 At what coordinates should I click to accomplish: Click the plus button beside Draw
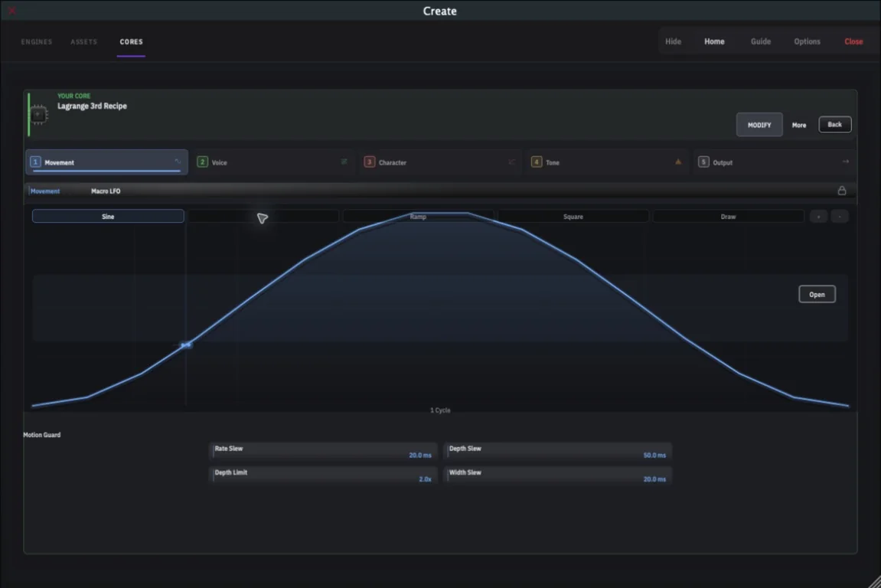click(818, 217)
